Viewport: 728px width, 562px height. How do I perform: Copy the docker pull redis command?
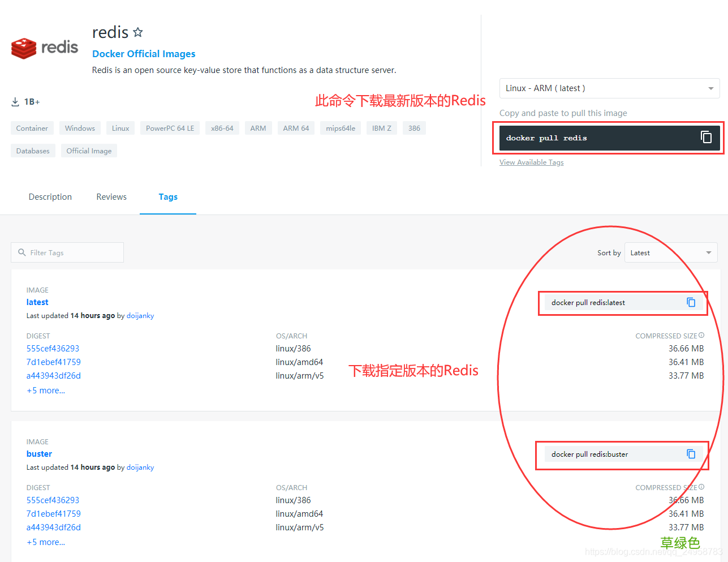(706, 137)
